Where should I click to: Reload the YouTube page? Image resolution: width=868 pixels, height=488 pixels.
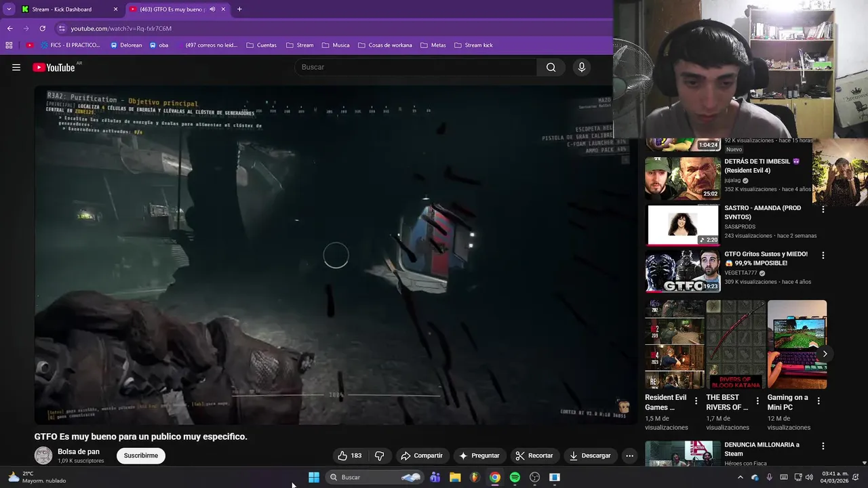pos(42,28)
